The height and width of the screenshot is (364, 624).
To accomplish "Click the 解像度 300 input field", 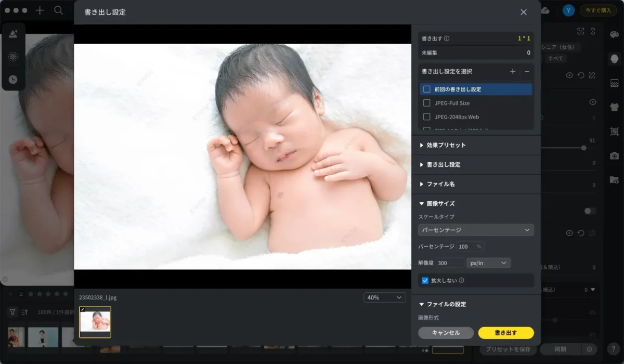I will (x=450, y=263).
